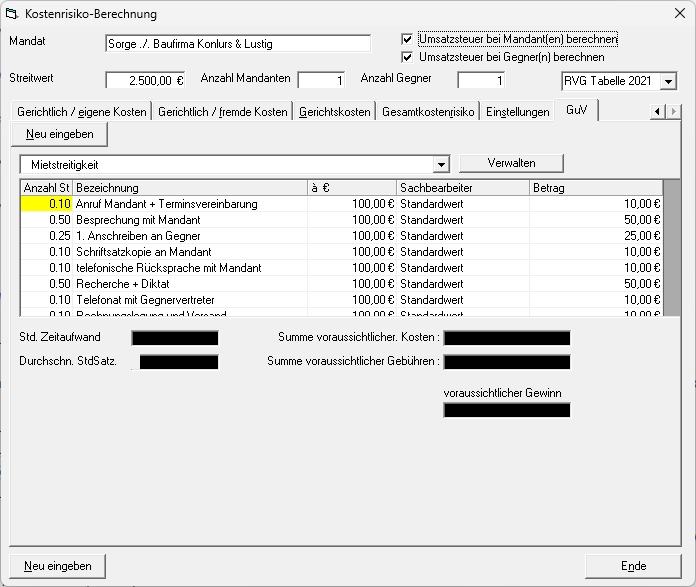Open the RVG Tabelle 2021 dropdown

pos(668,81)
